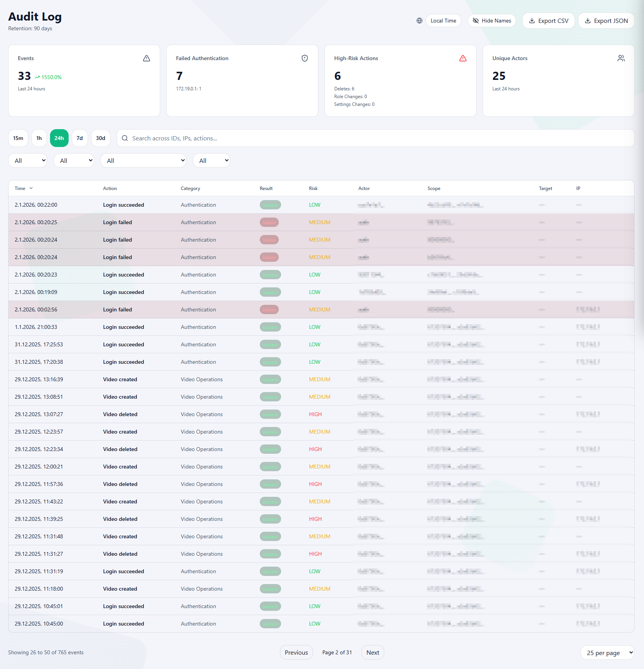Open the 25 per page dropdown
This screenshot has width=644, height=669.
click(608, 653)
